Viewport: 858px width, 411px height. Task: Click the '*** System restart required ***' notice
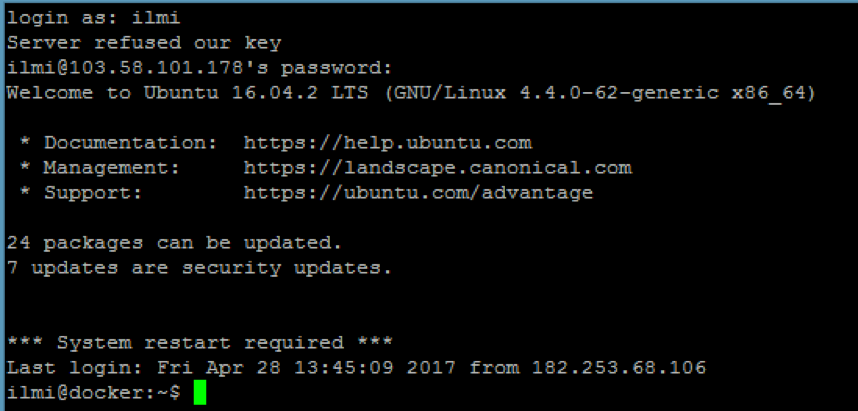click(200, 343)
